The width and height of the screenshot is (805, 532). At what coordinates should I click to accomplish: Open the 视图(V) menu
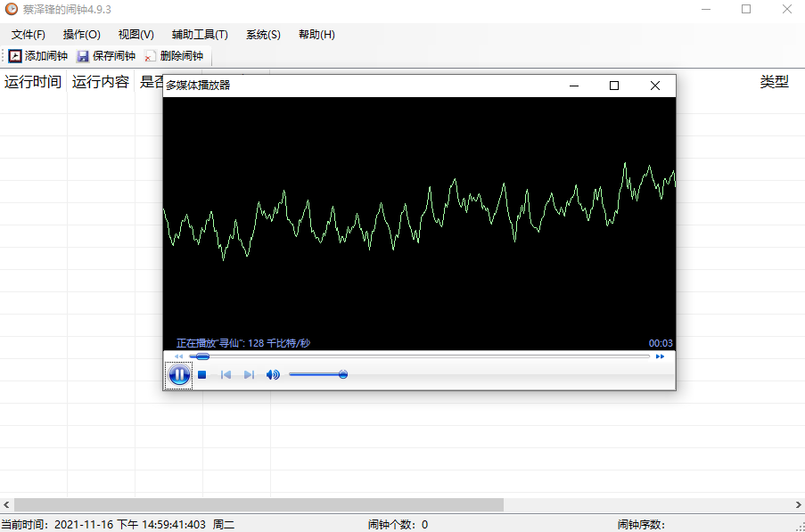pos(136,35)
